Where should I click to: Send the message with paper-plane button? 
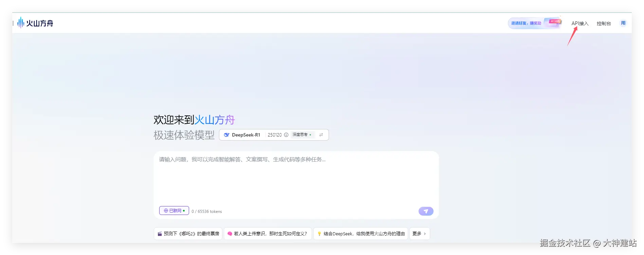coord(426,211)
